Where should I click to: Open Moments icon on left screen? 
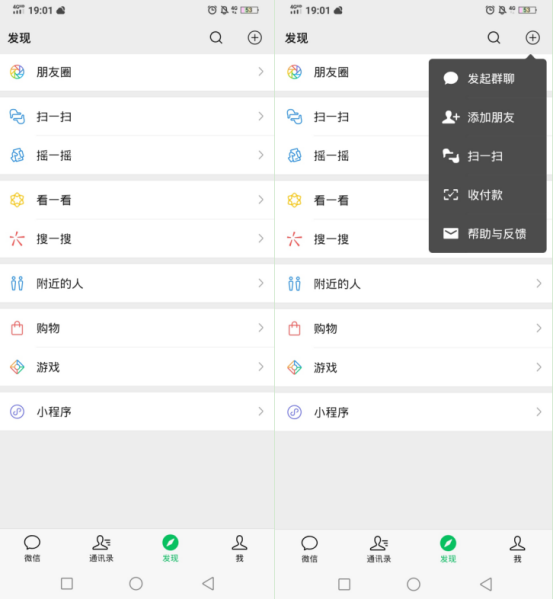pos(17,72)
